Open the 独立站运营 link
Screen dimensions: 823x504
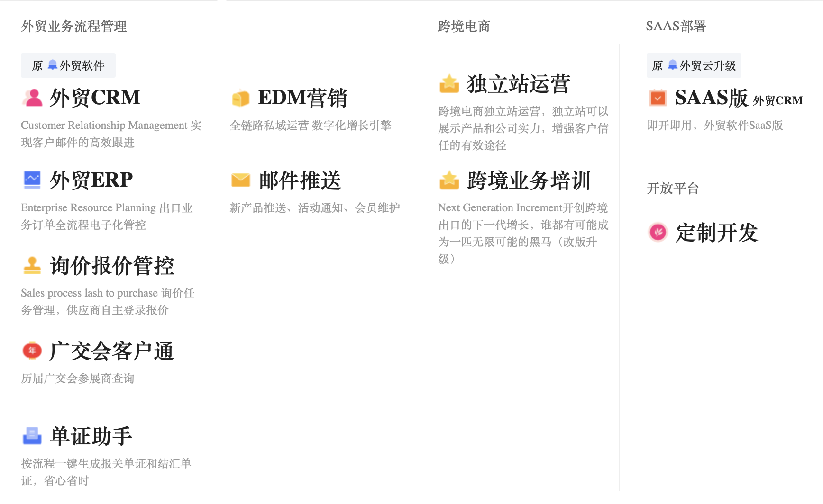pyautogui.click(x=518, y=84)
